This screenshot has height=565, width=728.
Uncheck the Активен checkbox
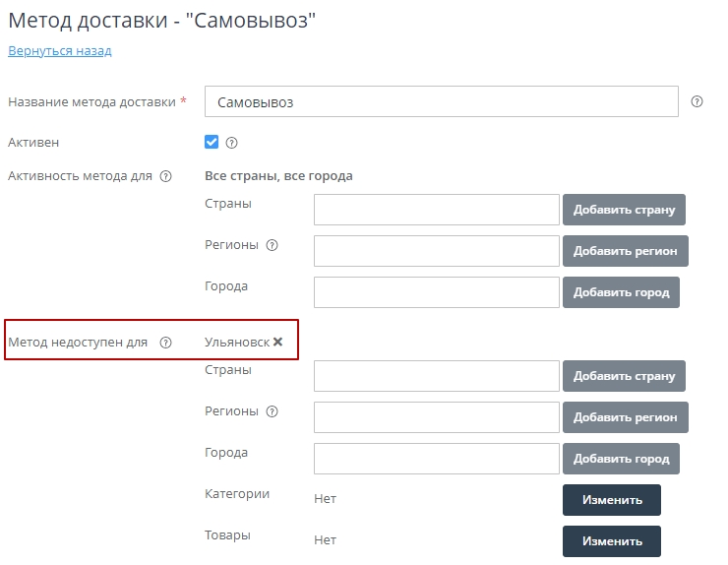(212, 142)
